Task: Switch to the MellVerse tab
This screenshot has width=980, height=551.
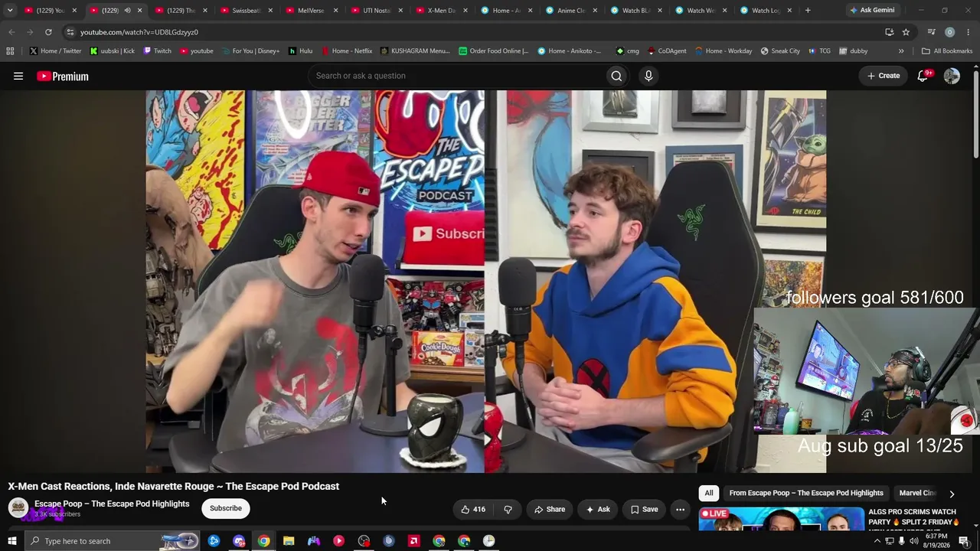Action: point(312,11)
